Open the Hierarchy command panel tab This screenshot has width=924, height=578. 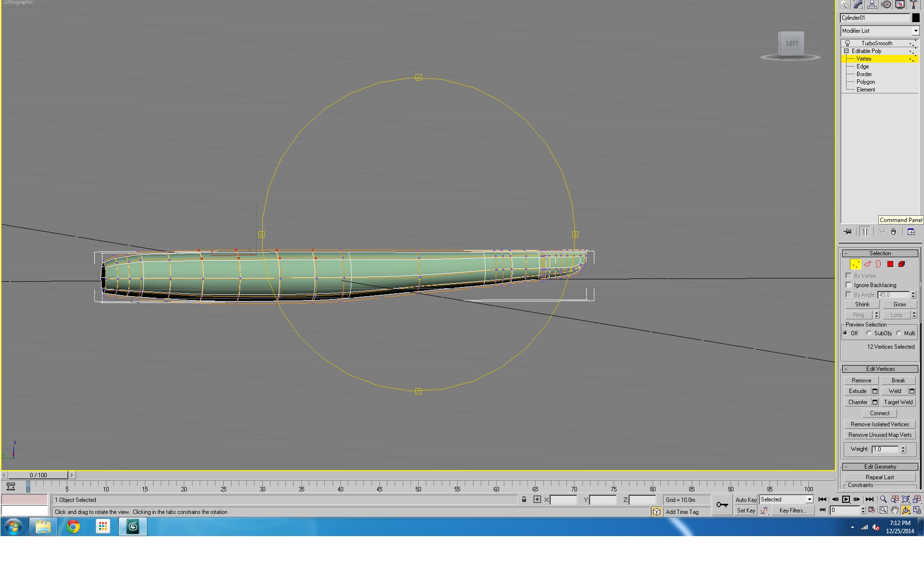coord(872,5)
